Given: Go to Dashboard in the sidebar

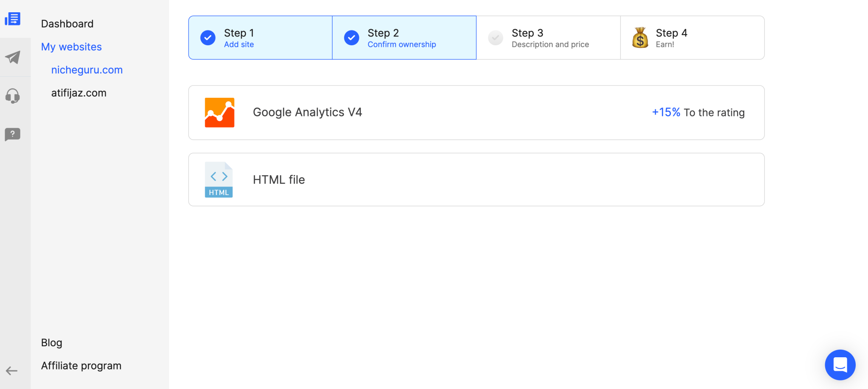Looking at the screenshot, I should (67, 24).
